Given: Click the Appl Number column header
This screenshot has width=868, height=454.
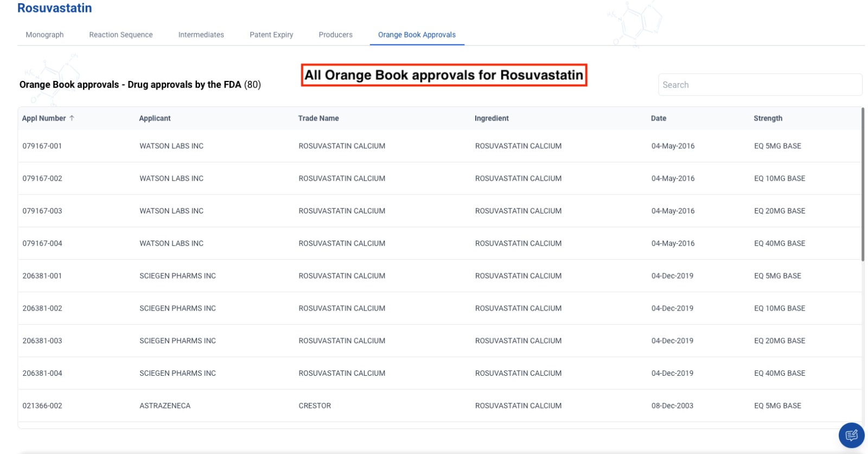Looking at the screenshot, I should click(44, 118).
